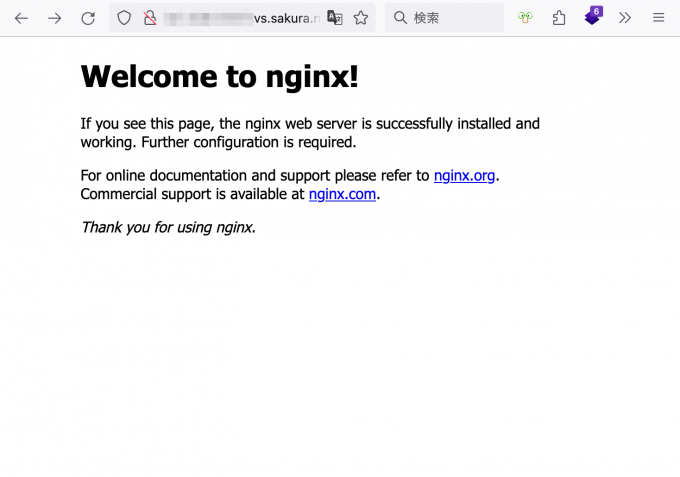
Task: Click the "Welcome to nginx!" heading
Action: coord(219,76)
